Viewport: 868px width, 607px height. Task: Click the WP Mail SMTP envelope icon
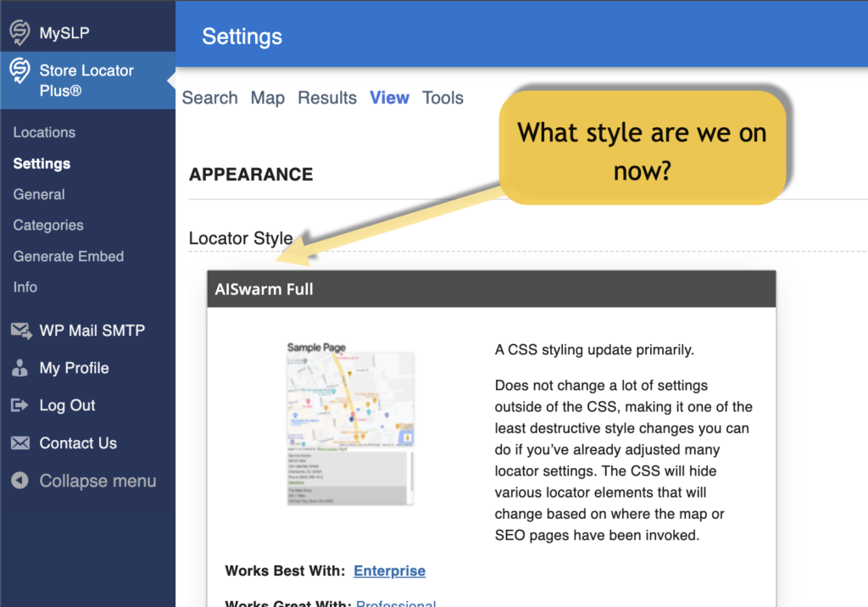[x=21, y=331]
